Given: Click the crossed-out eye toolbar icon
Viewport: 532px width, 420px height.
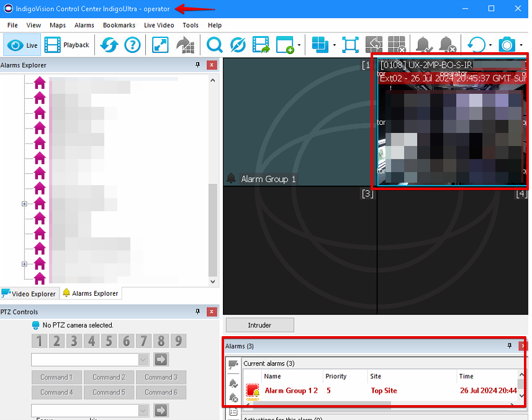Looking at the screenshot, I should click(238, 45).
